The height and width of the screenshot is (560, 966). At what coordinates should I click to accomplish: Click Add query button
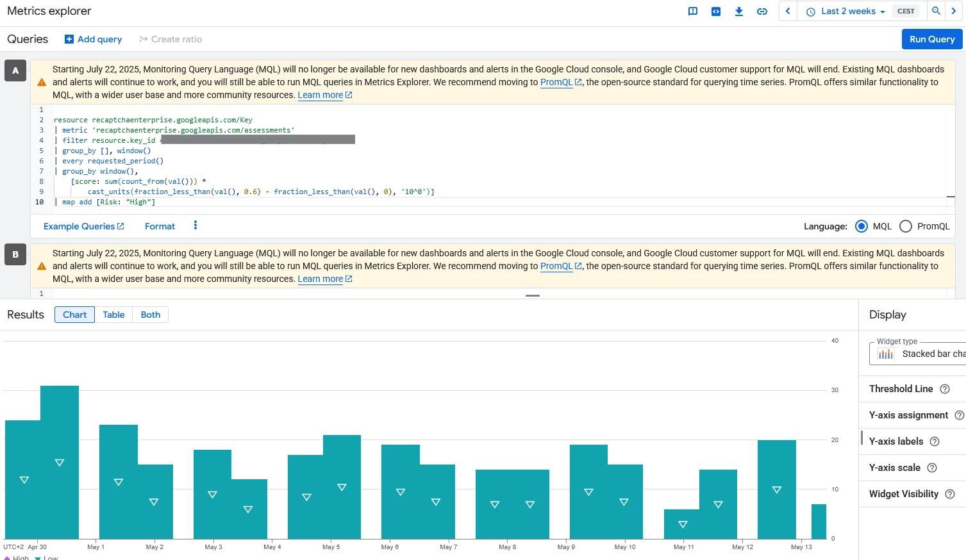click(x=94, y=39)
